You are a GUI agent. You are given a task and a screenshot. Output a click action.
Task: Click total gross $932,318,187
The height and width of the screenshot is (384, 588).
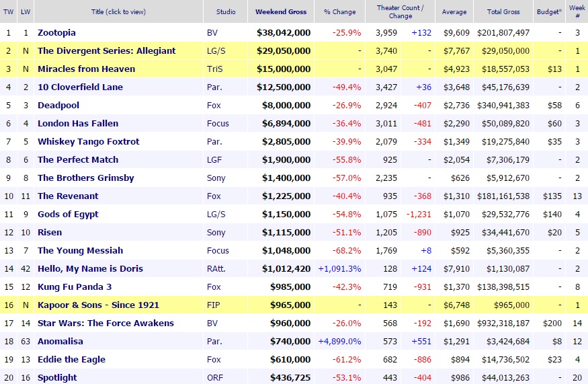(503, 323)
